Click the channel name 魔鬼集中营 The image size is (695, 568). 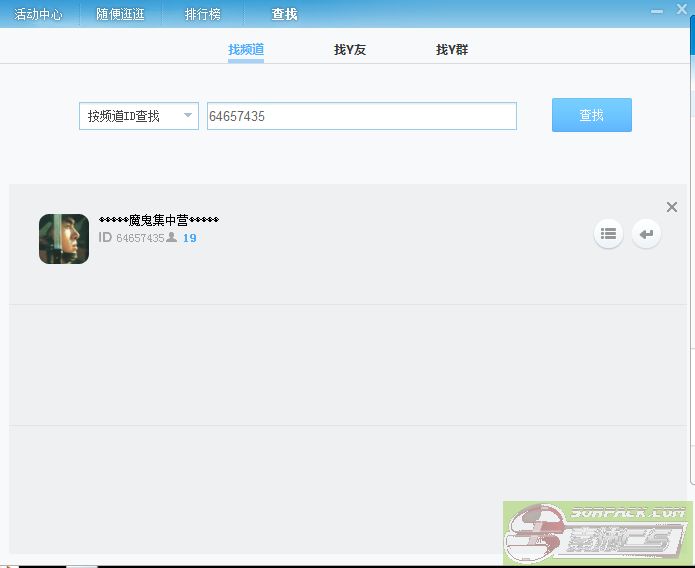[x=159, y=220]
